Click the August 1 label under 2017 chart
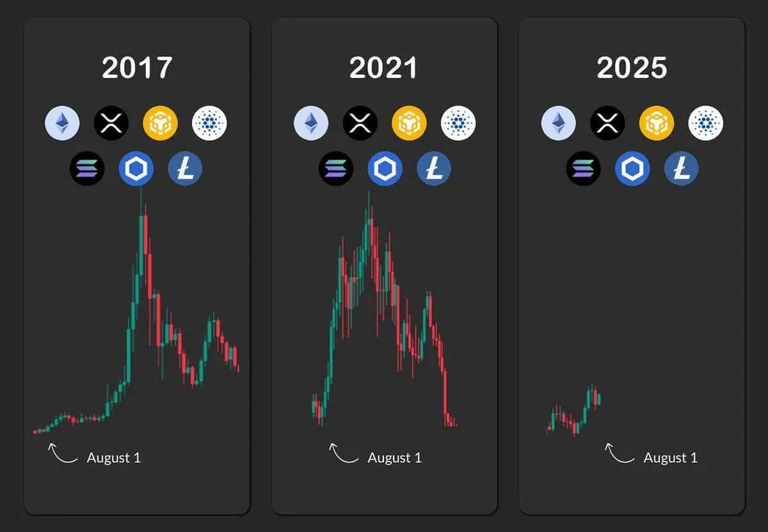The width and height of the screenshot is (768, 532). 114,458
